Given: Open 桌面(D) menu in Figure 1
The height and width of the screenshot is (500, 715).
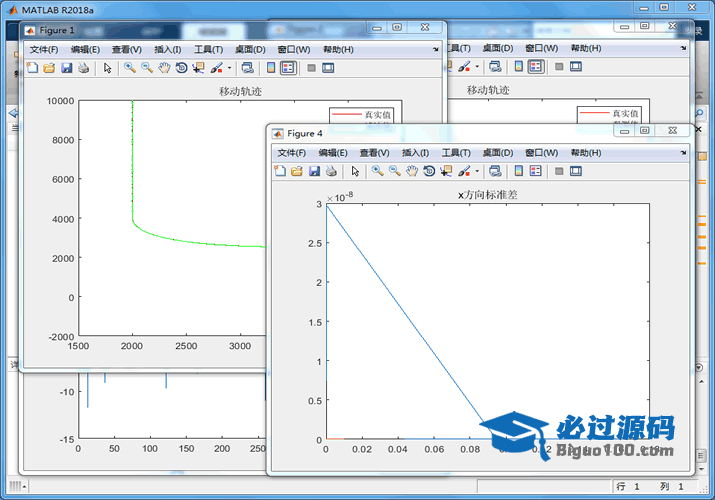Looking at the screenshot, I should coord(250,49).
